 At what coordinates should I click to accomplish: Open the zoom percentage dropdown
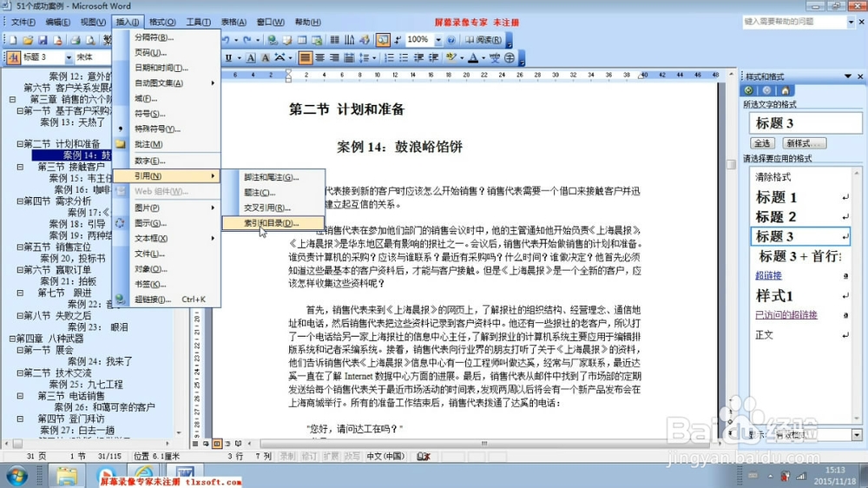(x=438, y=40)
